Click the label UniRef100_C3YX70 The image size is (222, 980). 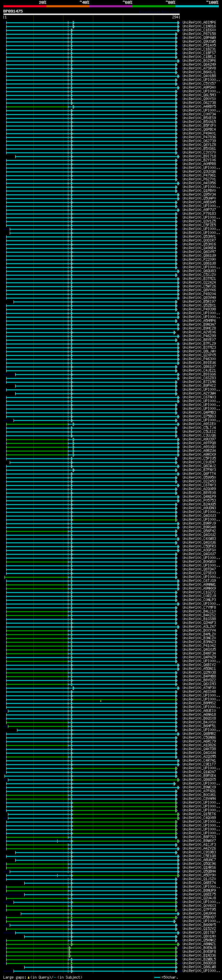click(x=199, y=152)
